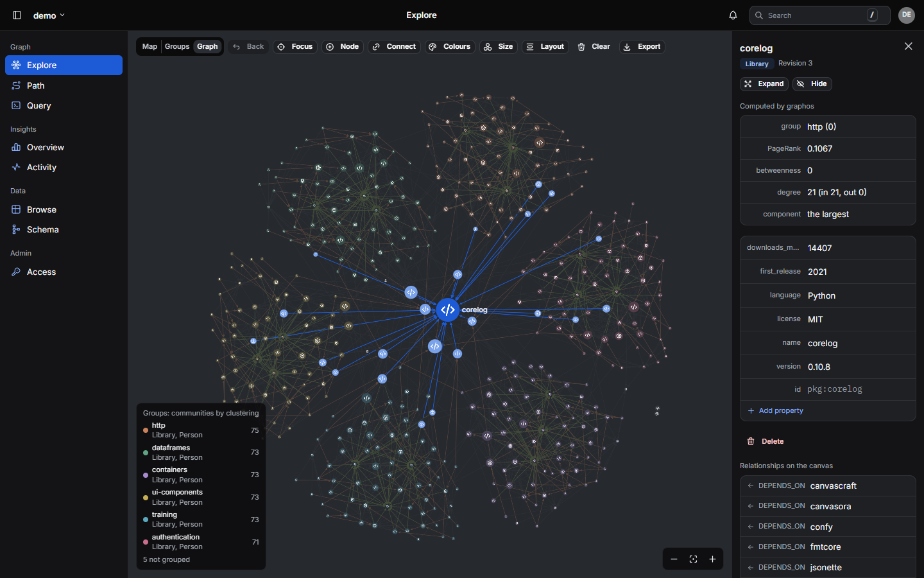924x578 pixels.
Task: Open the DE user avatar
Action: click(x=907, y=15)
